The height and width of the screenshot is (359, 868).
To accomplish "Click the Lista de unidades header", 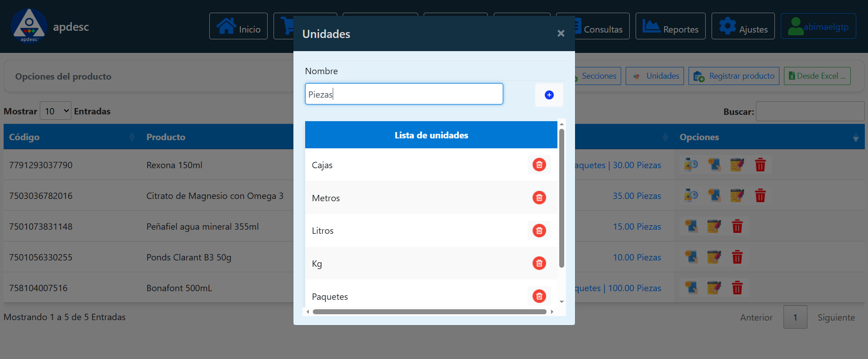I will point(431,135).
